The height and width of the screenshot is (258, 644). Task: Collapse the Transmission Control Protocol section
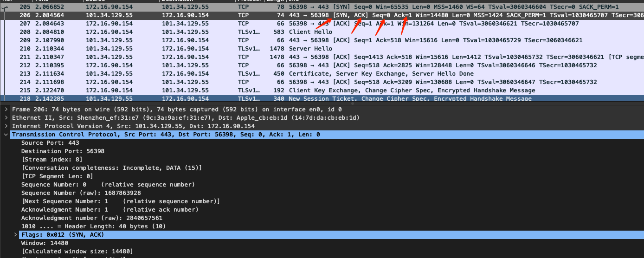(6, 135)
